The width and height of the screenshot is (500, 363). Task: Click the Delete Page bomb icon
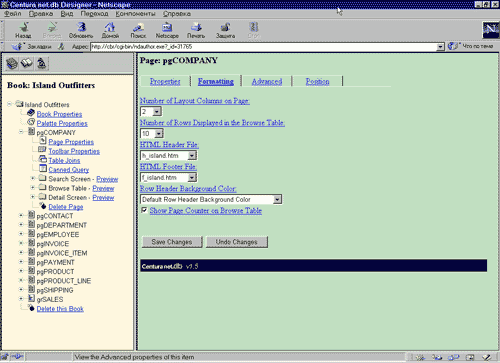pyautogui.click(x=43, y=205)
